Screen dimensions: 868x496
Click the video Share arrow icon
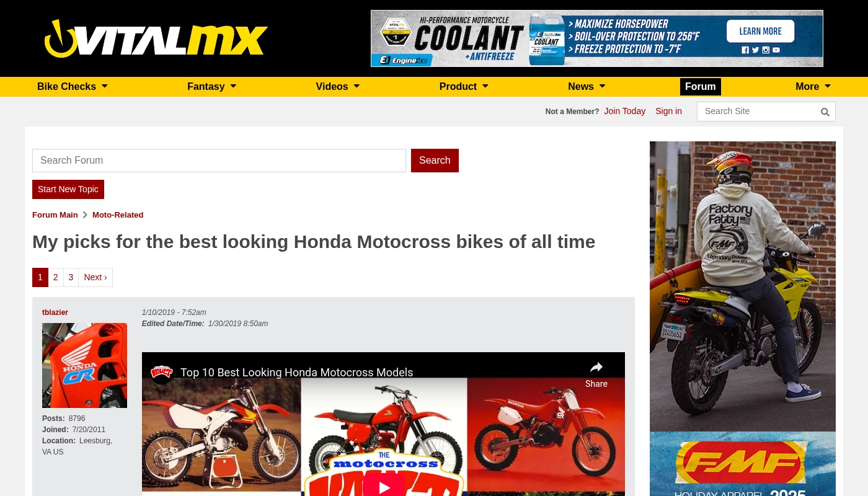click(x=596, y=368)
